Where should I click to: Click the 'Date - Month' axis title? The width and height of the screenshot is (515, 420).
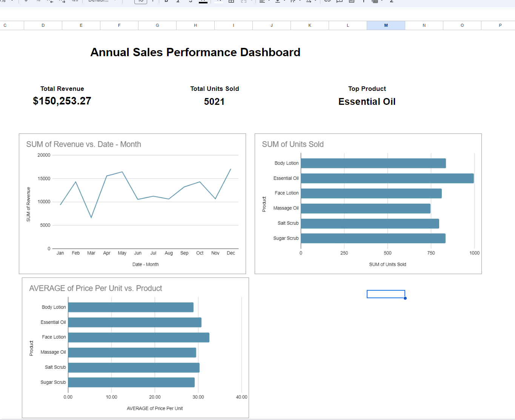145,264
